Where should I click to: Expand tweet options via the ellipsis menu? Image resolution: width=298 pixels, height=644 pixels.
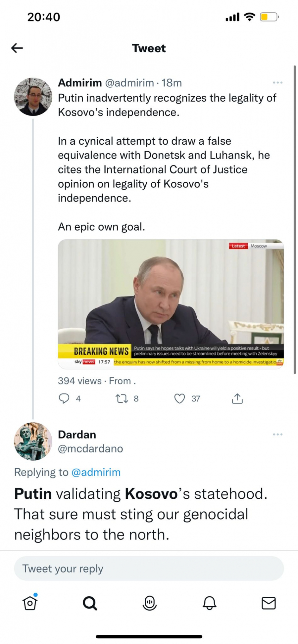point(277,82)
